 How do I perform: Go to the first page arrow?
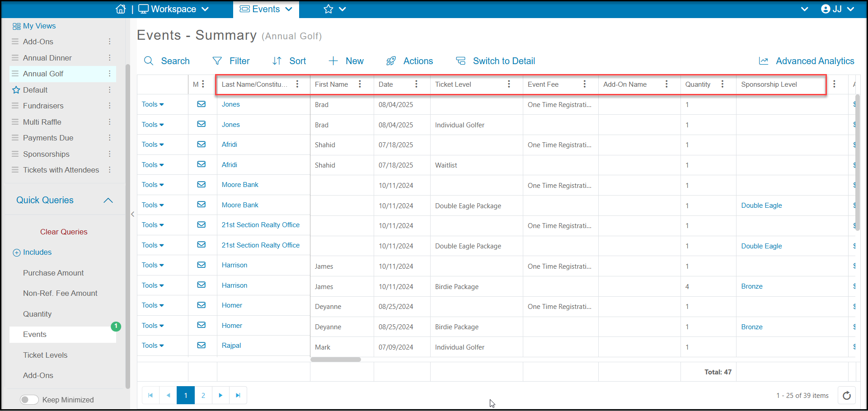point(150,395)
